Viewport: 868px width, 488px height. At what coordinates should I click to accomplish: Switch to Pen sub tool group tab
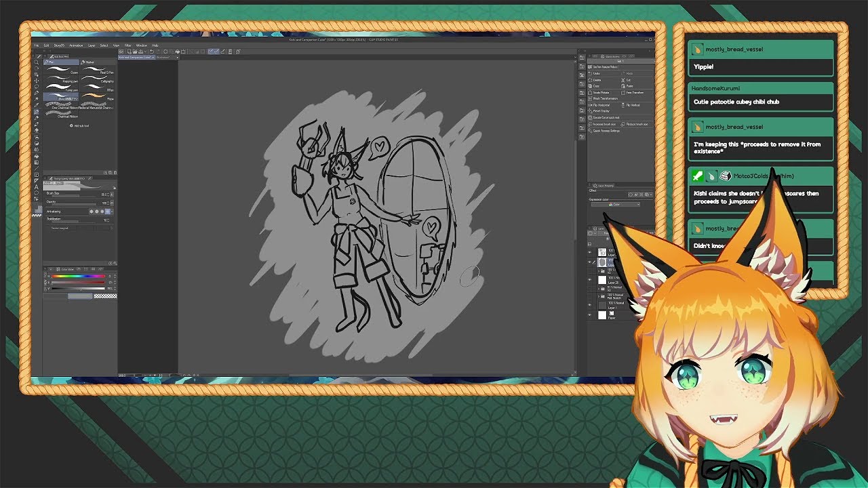click(x=61, y=62)
